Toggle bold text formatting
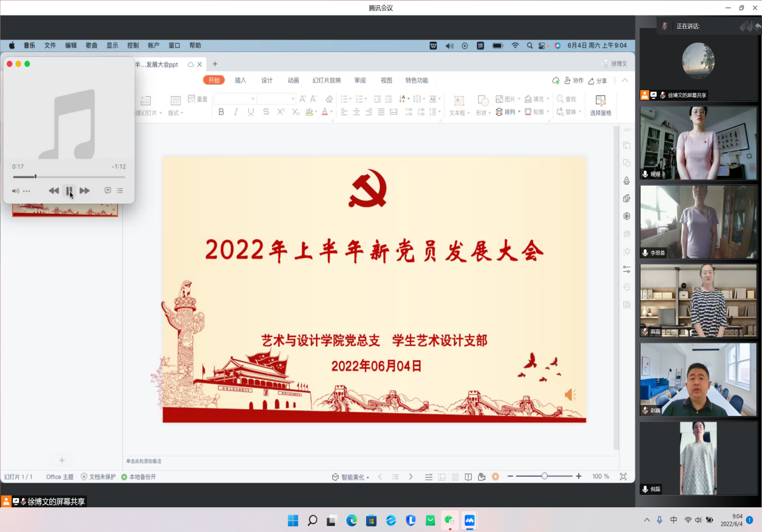Viewport: 762px width, 532px height. coord(221,112)
